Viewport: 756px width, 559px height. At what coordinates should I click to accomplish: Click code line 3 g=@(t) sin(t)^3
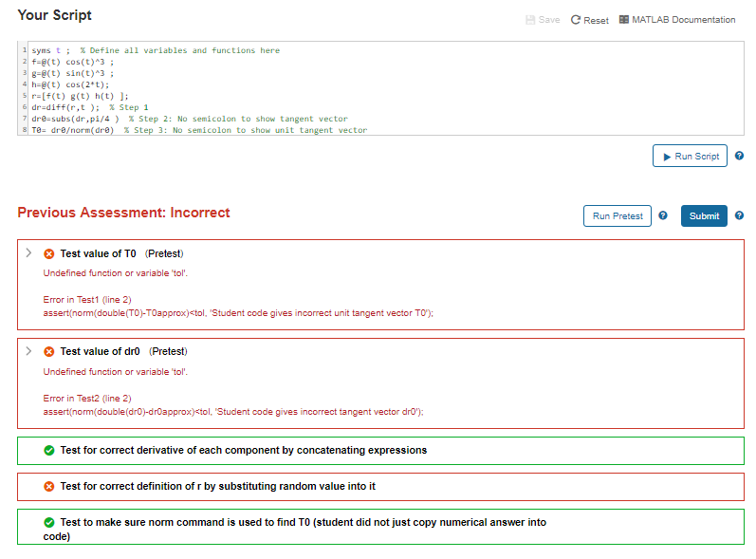[x=73, y=73]
